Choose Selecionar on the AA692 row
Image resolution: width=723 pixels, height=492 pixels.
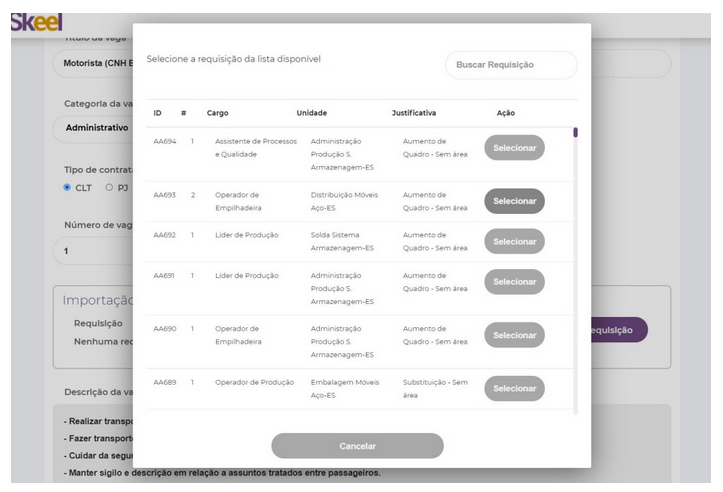pos(514,242)
